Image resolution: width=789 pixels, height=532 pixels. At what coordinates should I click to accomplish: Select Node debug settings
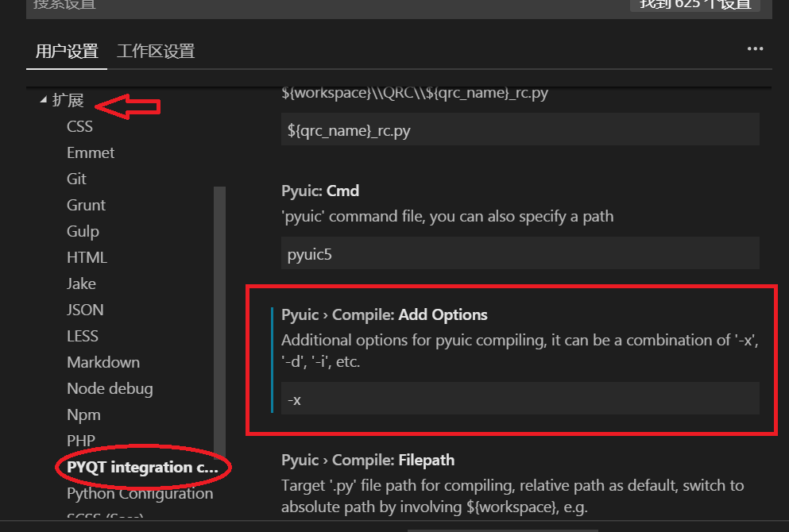(x=110, y=387)
